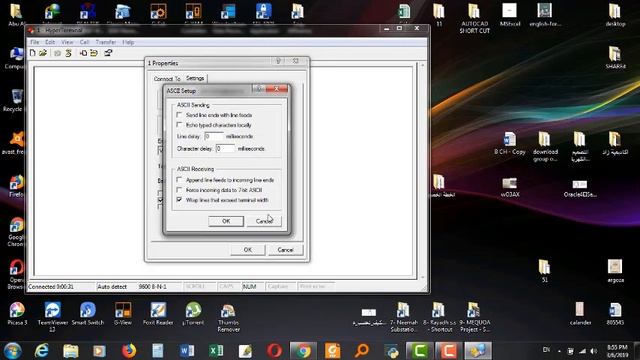Click the Receive file icon in HyperTerminal toolbar
The image size is (640, 360).
pos(94,53)
